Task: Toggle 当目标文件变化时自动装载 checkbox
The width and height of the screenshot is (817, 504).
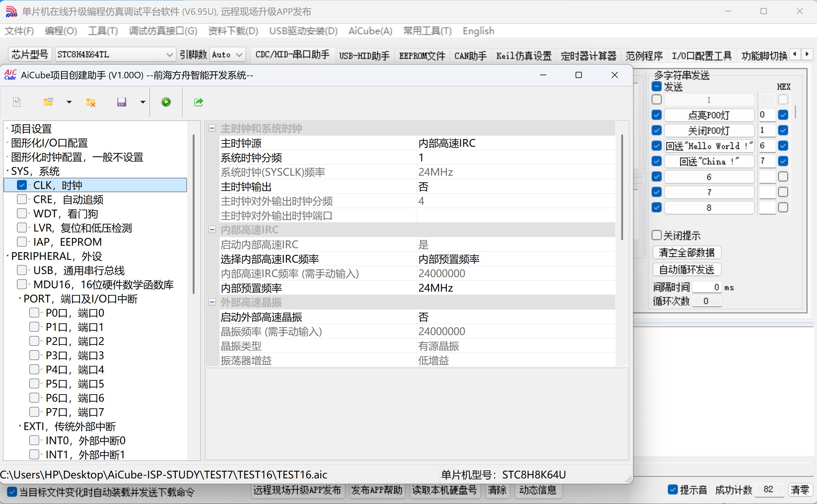Action: (12, 492)
